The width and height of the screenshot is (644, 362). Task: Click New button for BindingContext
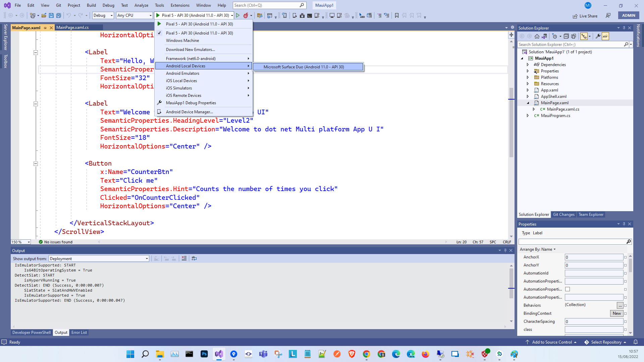click(x=616, y=313)
